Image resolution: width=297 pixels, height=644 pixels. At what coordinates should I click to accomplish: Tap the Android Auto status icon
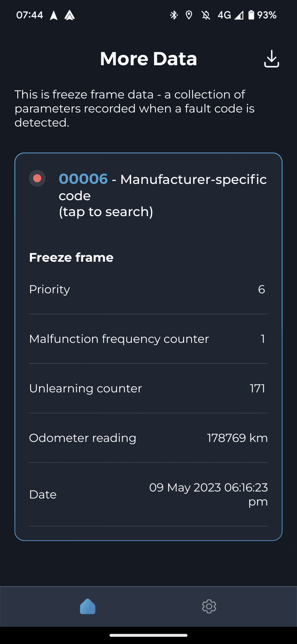(69, 15)
